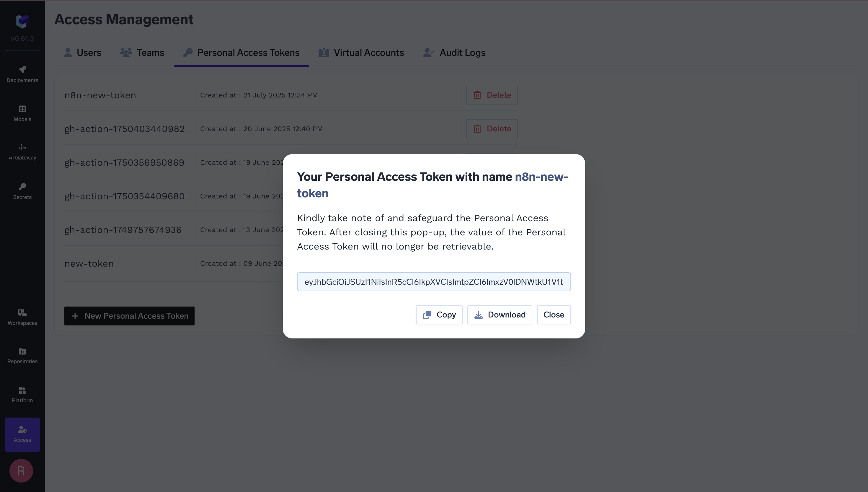The height and width of the screenshot is (492, 868).
Task: Select the Access sidebar item
Action: [x=22, y=434]
